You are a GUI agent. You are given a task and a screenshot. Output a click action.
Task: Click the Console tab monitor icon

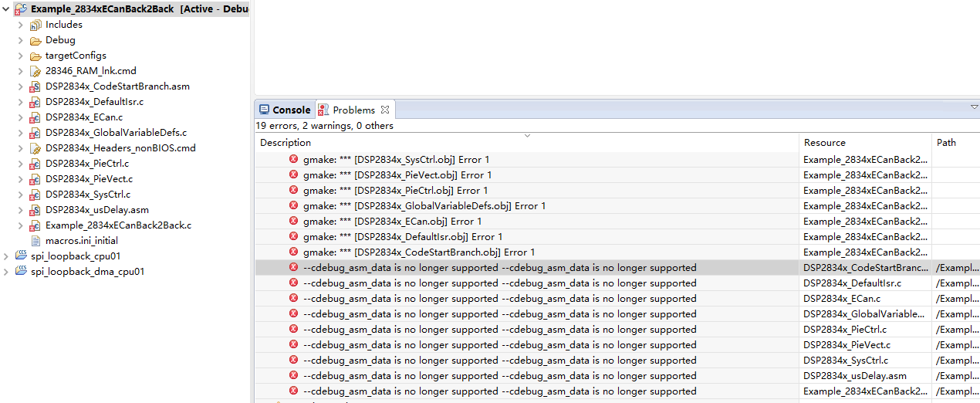pos(264,110)
